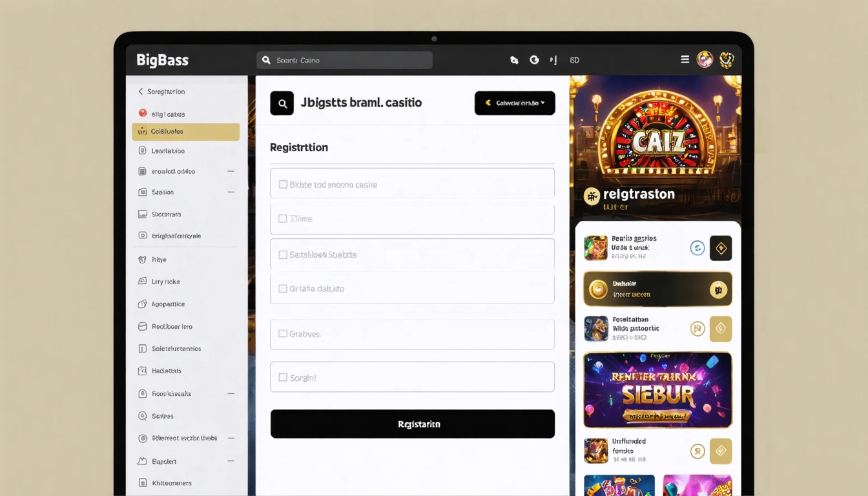Click the gold circle icon in 'Feseitaiban' row
868x496 pixels.
pos(697,329)
